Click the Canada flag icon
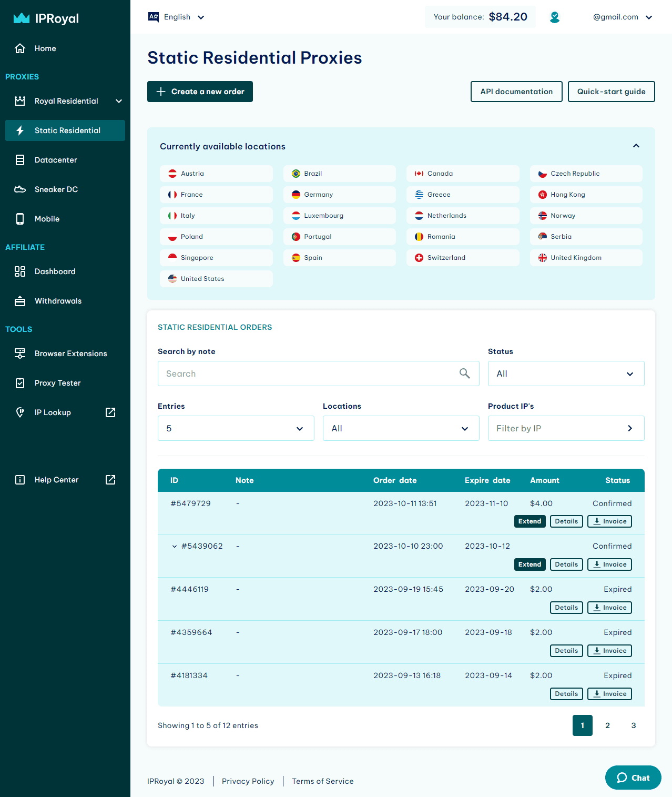The height and width of the screenshot is (797, 672). coord(419,174)
